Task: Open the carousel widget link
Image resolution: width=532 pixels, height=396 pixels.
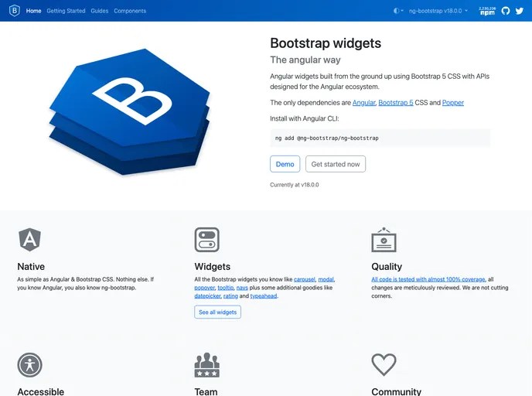Action: tap(305, 279)
